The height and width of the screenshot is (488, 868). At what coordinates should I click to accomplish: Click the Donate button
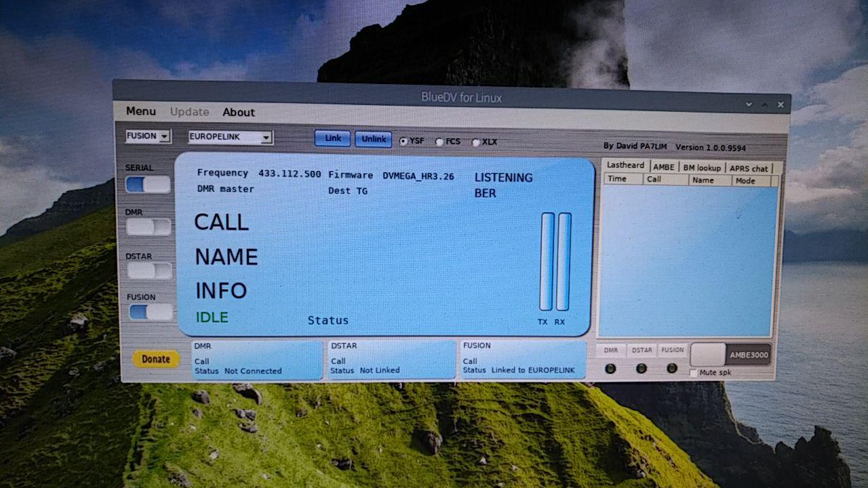pyautogui.click(x=155, y=359)
